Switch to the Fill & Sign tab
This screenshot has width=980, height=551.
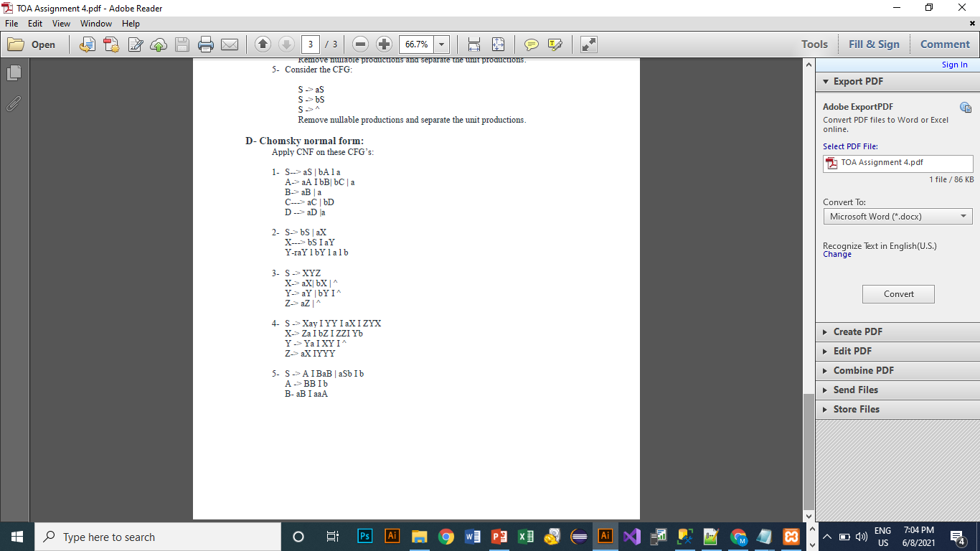coord(874,44)
